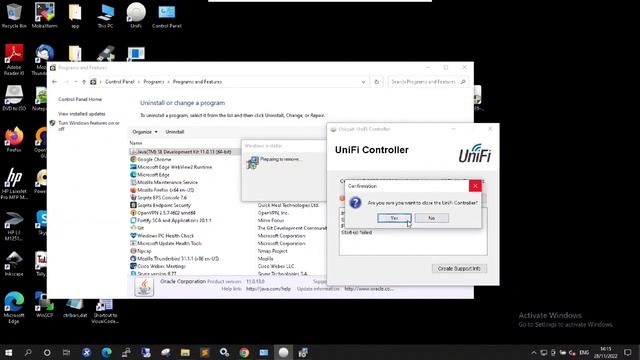Select Google Chrome in program list
Image resolution: width=640 pixels, height=360 pixels.
[154, 159]
